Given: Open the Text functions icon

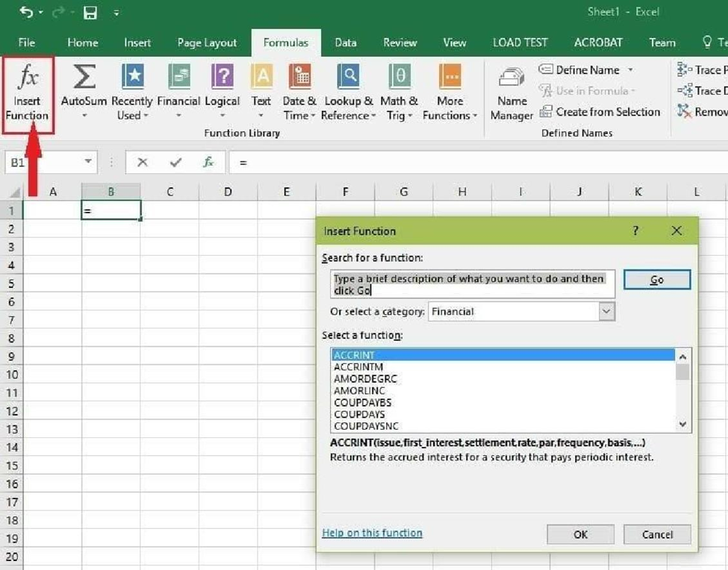Looking at the screenshot, I should (261, 78).
